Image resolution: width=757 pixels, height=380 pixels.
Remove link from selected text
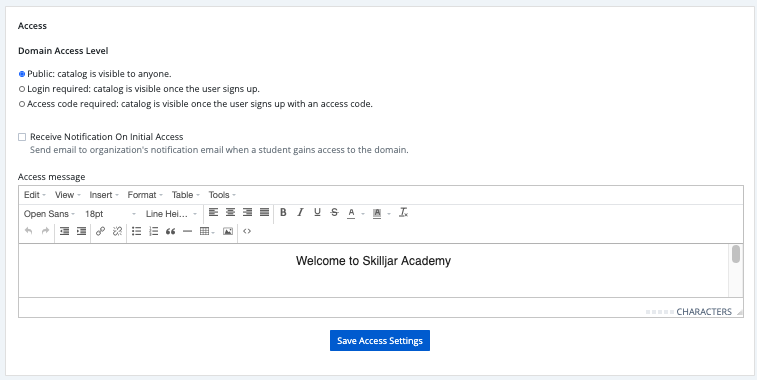117,231
